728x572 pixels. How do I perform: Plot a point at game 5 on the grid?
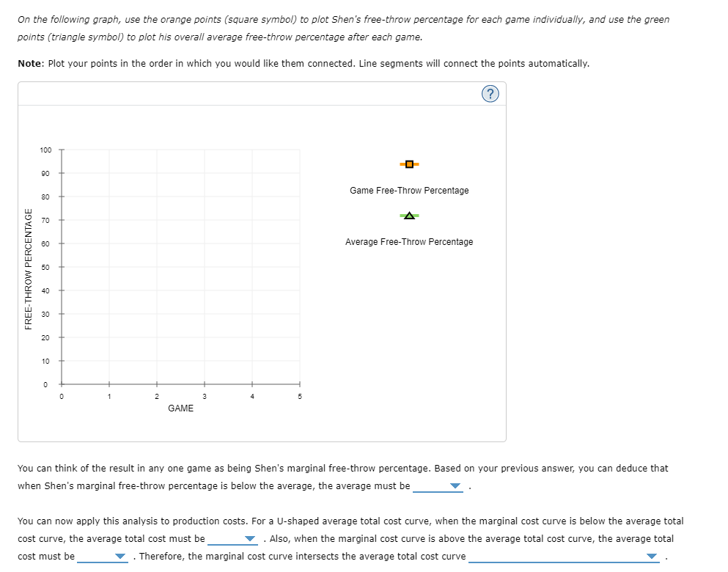[300, 267]
